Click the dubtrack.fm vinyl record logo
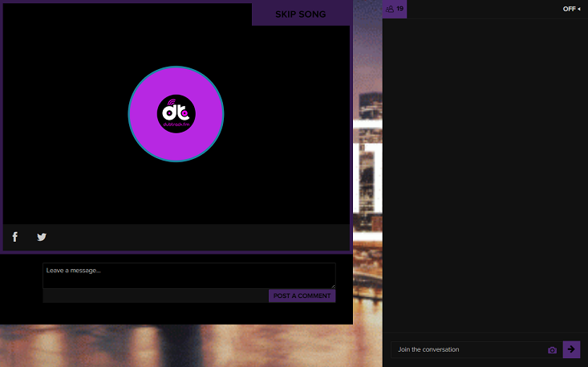Image resolution: width=588 pixels, height=367 pixels. click(176, 114)
